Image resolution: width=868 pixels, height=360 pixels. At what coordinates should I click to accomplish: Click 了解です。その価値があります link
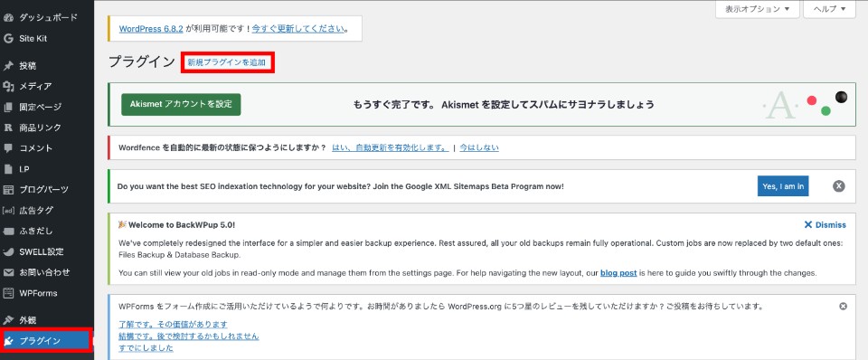[174, 324]
